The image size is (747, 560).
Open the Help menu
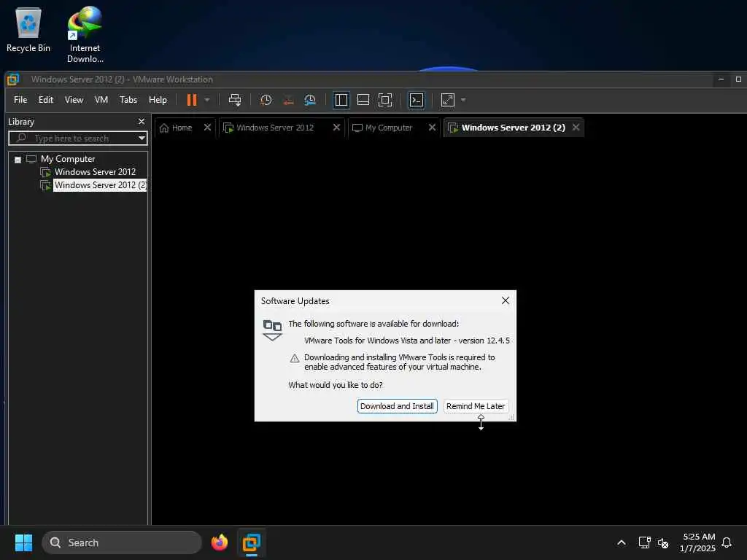(x=158, y=100)
